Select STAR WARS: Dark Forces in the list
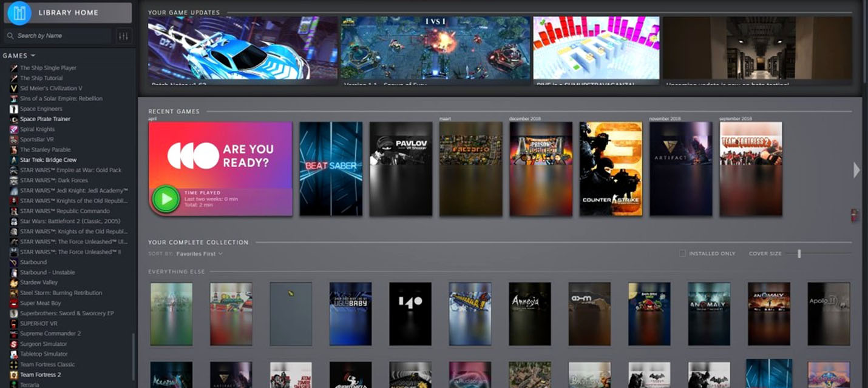This screenshot has width=868, height=388. pyautogui.click(x=54, y=181)
